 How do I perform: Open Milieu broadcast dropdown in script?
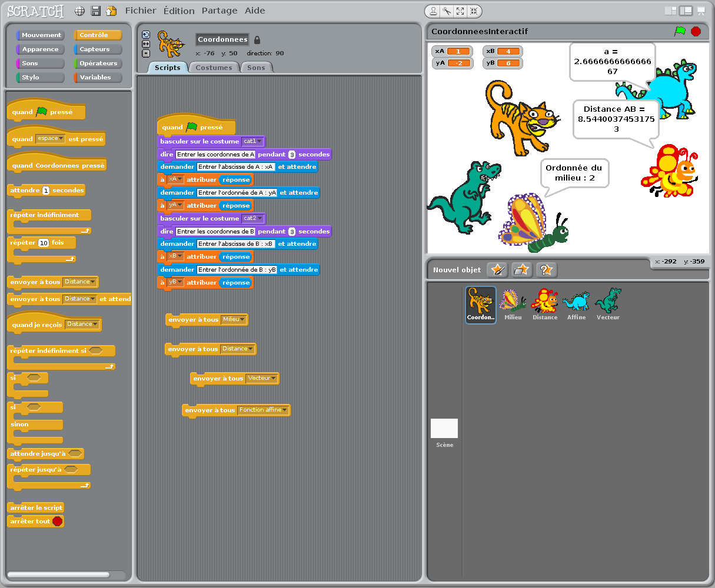pyautogui.click(x=234, y=319)
